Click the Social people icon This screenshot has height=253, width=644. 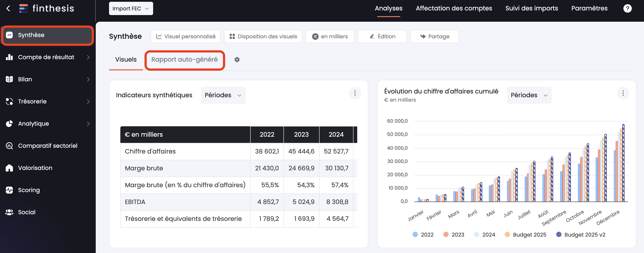(x=10, y=212)
